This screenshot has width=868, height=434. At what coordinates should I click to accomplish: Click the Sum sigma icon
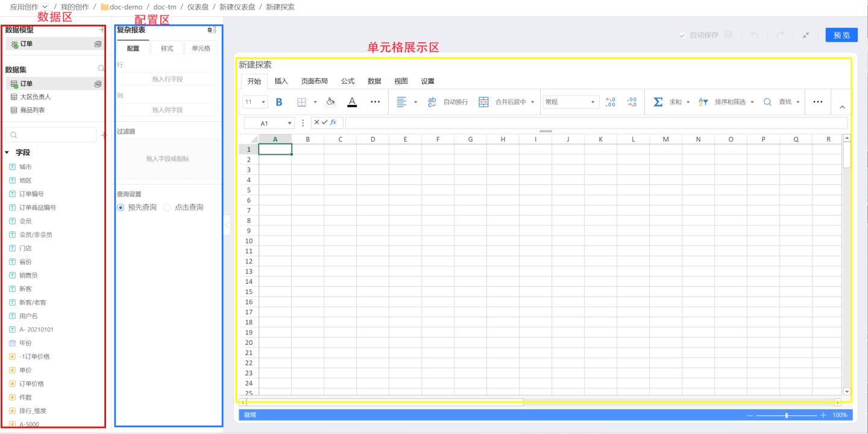click(x=658, y=102)
